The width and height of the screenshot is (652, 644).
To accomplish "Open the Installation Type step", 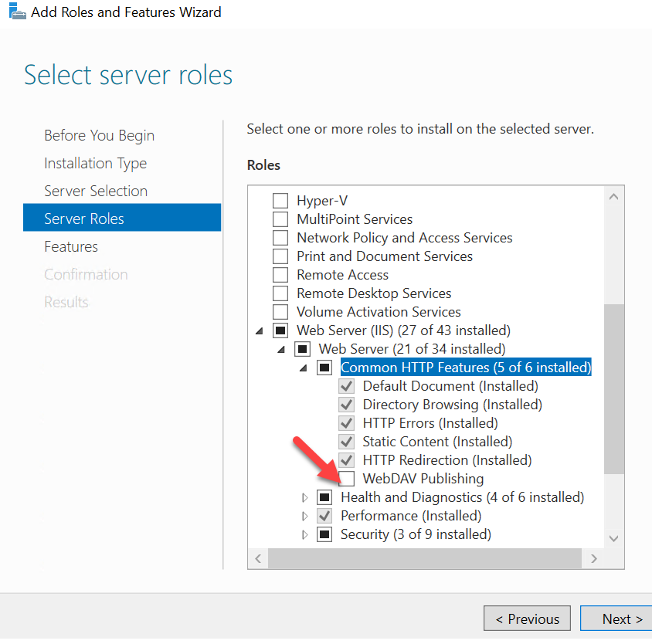I will click(95, 163).
